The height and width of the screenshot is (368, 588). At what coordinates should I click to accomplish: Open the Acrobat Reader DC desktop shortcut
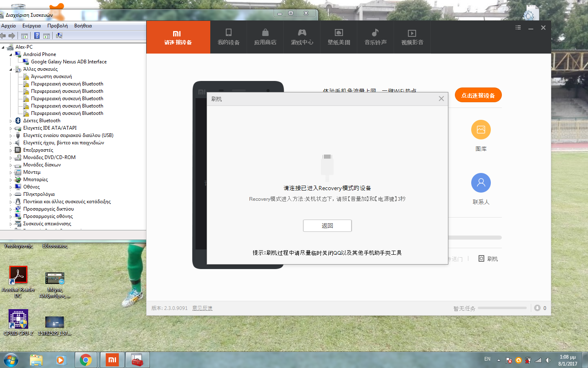coord(18,276)
